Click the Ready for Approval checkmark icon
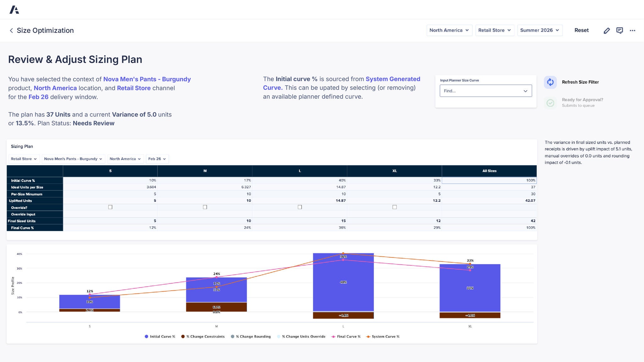Screen dimensions: 644x362 pyautogui.click(x=550, y=103)
